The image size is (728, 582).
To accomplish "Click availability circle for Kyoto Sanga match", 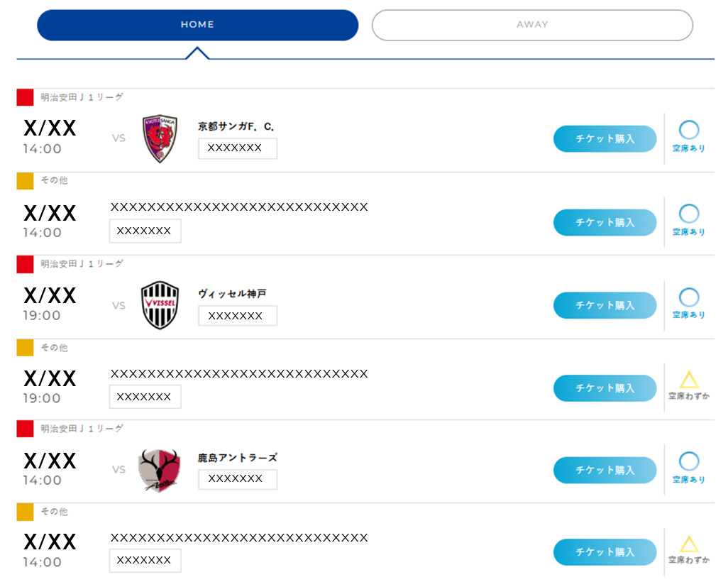I will [x=689, y=130].
